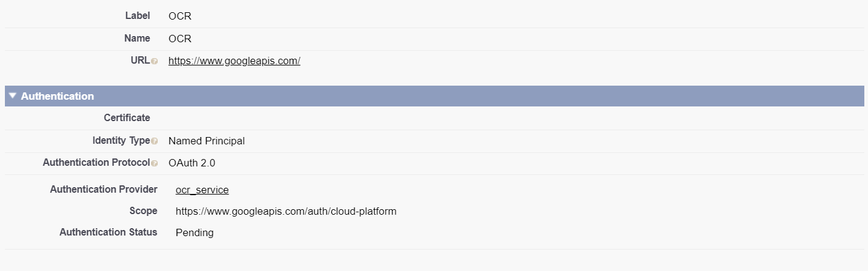Click the Named Principal identity value
The height and width of the screenshot is (271, 868).
(x=207, y=141)
